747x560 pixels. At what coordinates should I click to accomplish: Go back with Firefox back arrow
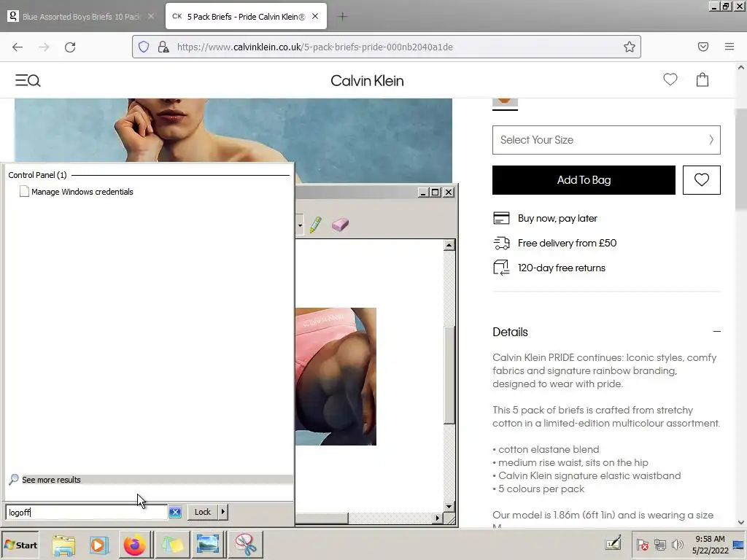18,47
